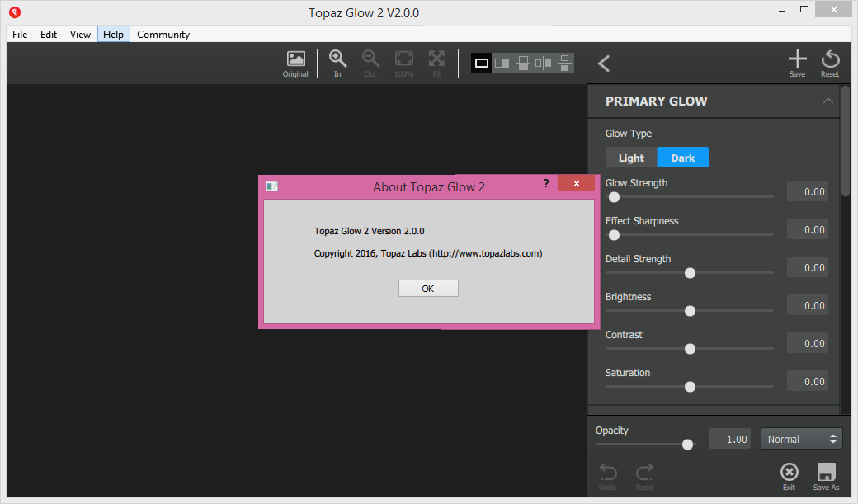Minimize the Topaz Glow window
Screen dimensions: 858x504
tap(782, 10)
